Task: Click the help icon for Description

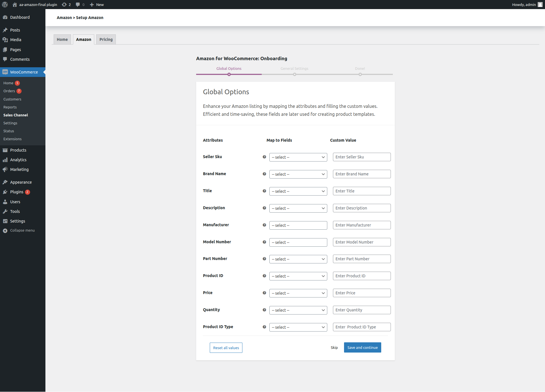Action: click(x=264, y=208)
